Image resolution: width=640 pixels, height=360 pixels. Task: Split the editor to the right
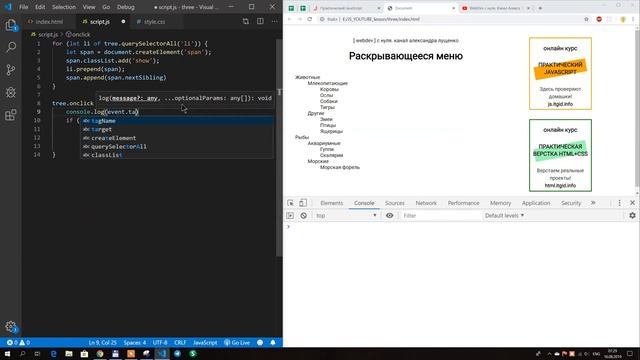pos(260,21)
